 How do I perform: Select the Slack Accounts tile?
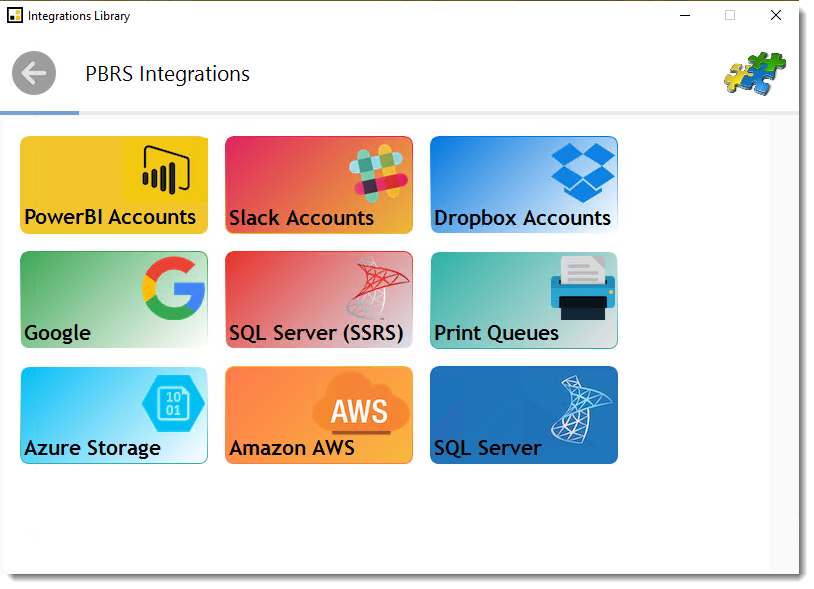(318, 185)
